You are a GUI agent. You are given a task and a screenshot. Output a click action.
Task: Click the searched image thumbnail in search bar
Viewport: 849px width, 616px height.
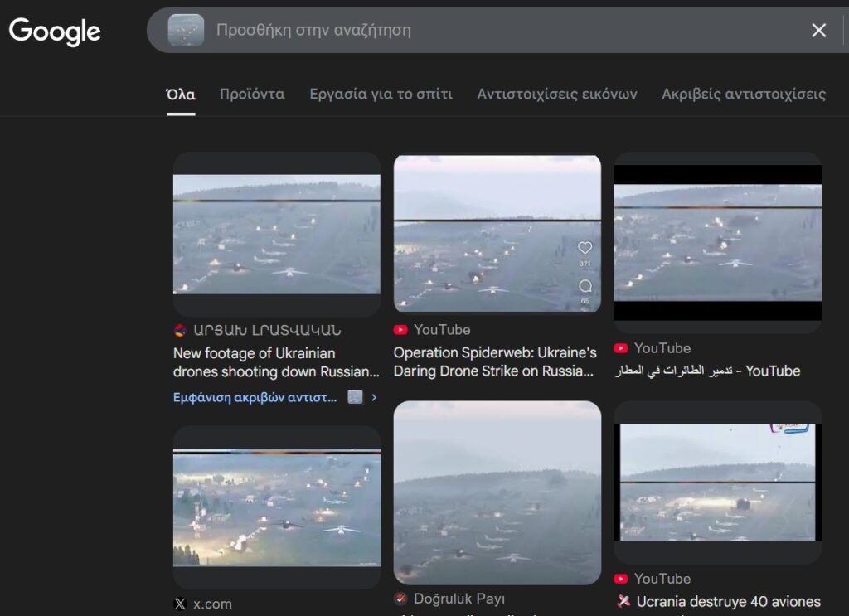click(x=186, y=31)
